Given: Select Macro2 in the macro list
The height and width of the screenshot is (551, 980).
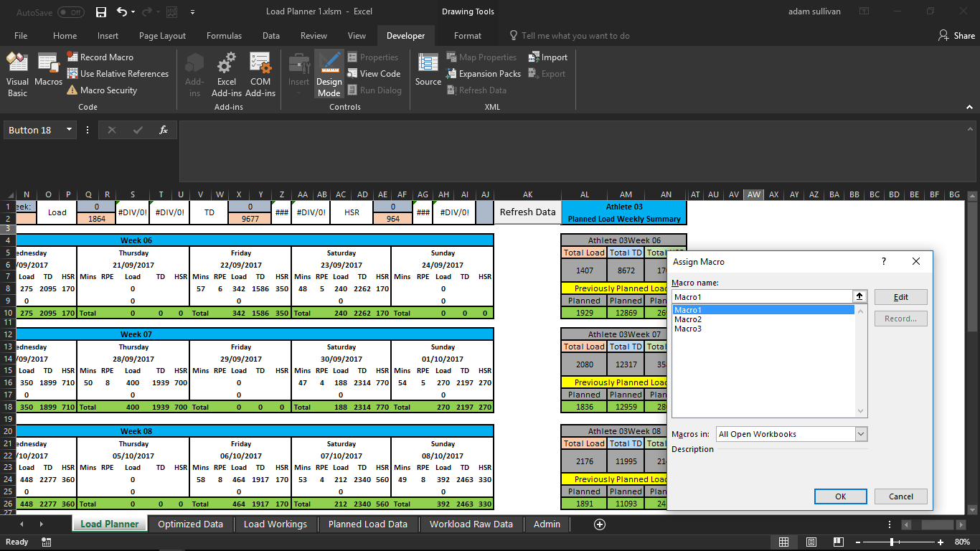Looking at the screenshot, I should click(x=688, y=319).
